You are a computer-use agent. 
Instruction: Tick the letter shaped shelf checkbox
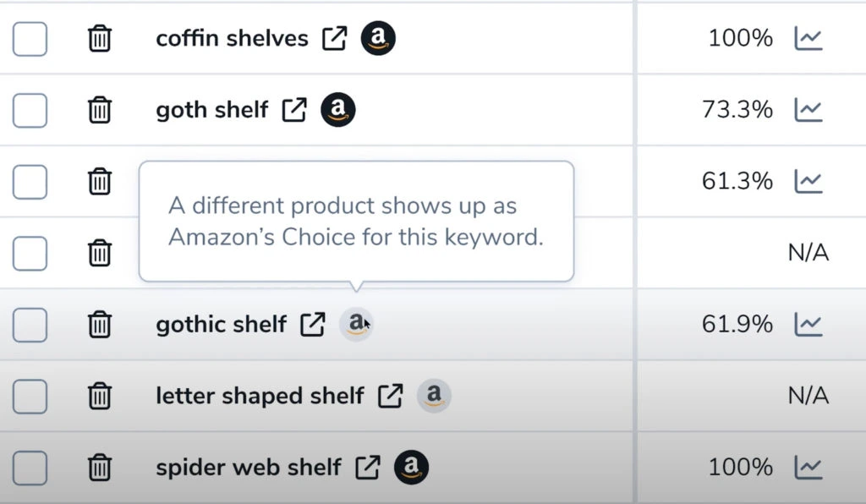pos(30,395)
